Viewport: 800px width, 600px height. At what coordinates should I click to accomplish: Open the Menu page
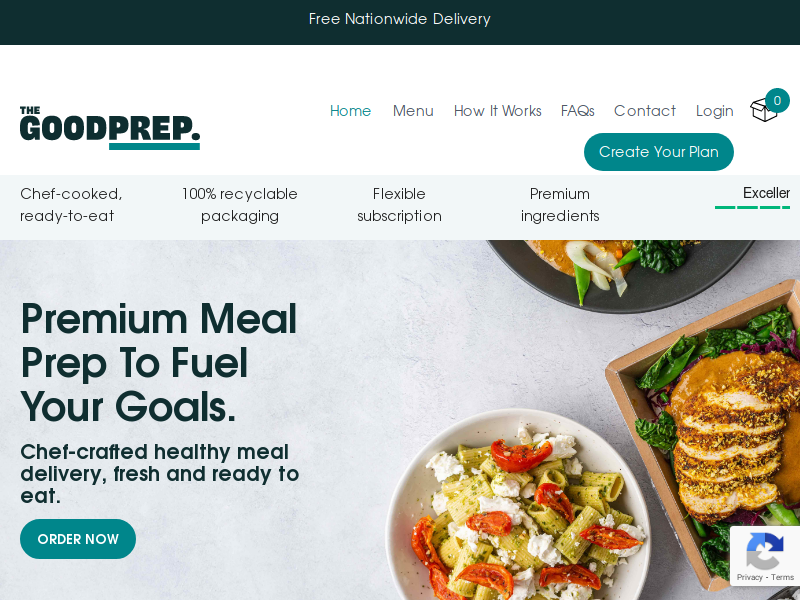tap(413, 111)
